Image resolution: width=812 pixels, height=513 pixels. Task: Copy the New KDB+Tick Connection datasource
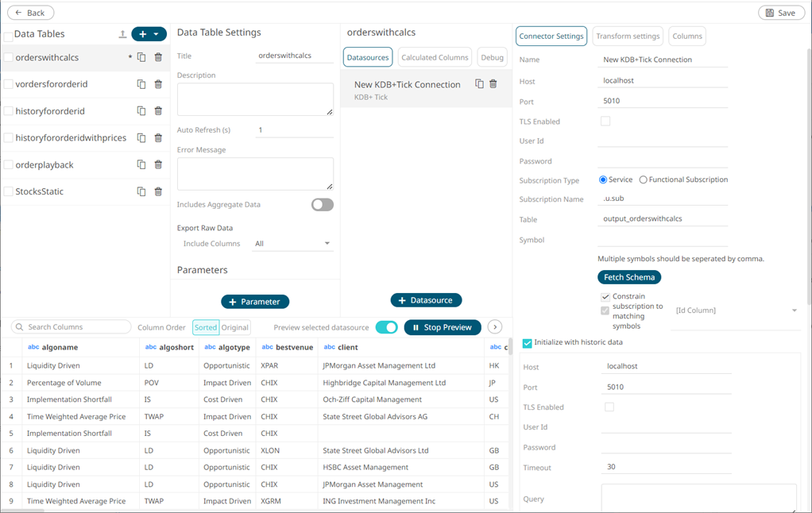[479, 84]
